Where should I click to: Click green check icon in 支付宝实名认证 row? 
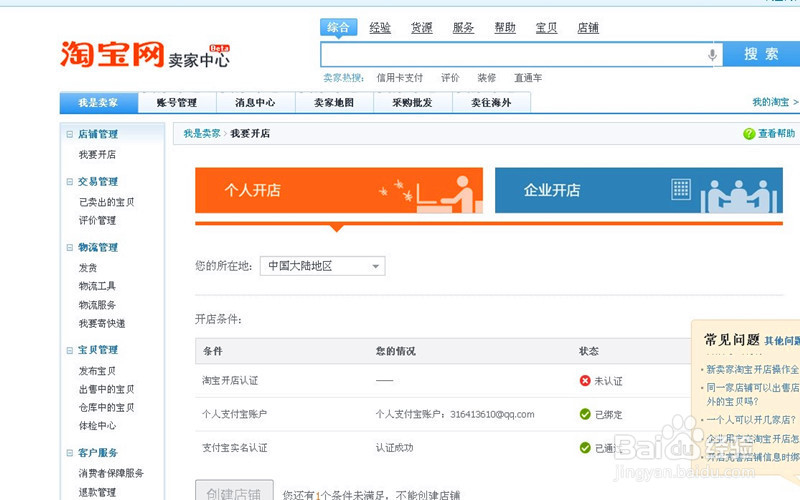click(x=585, y=448)
